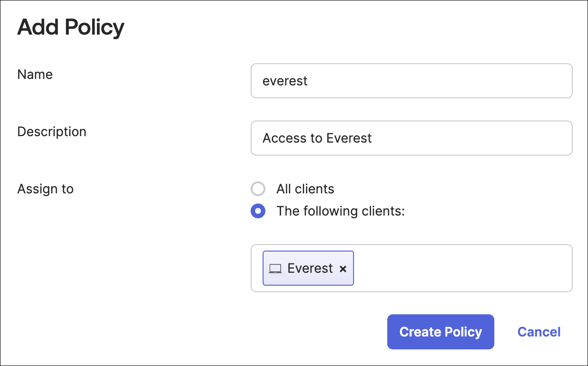Click the laptop icon on Everest tag
The width and height of the screenshot is (588, 366).
point(275,269)
